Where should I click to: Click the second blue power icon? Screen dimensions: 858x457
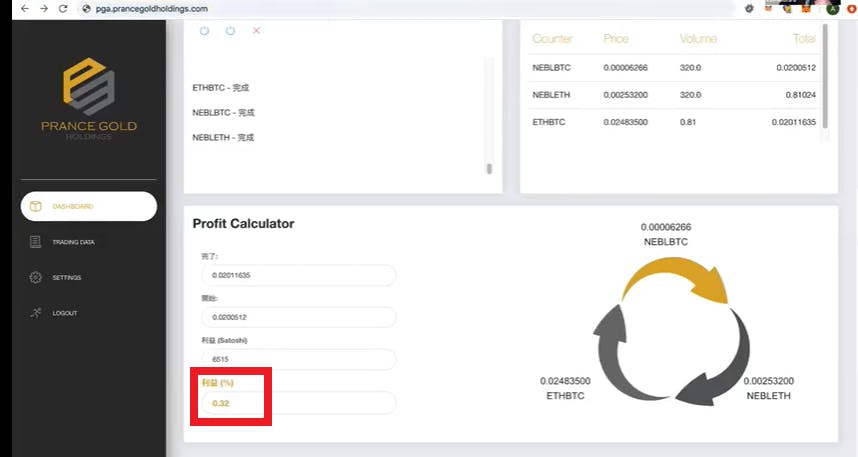coord(230,31)
